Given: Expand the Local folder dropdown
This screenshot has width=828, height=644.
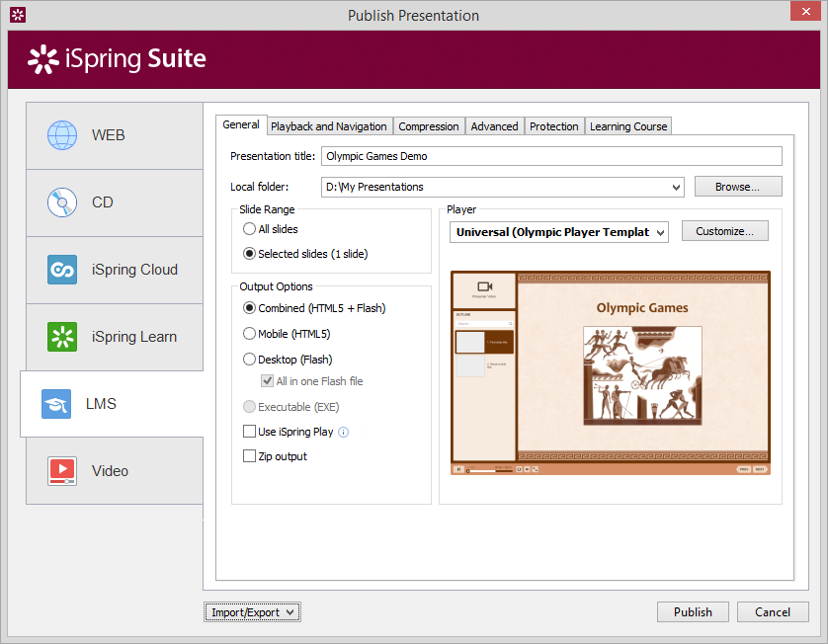Looking at the screenshot, I should point(676,187).
